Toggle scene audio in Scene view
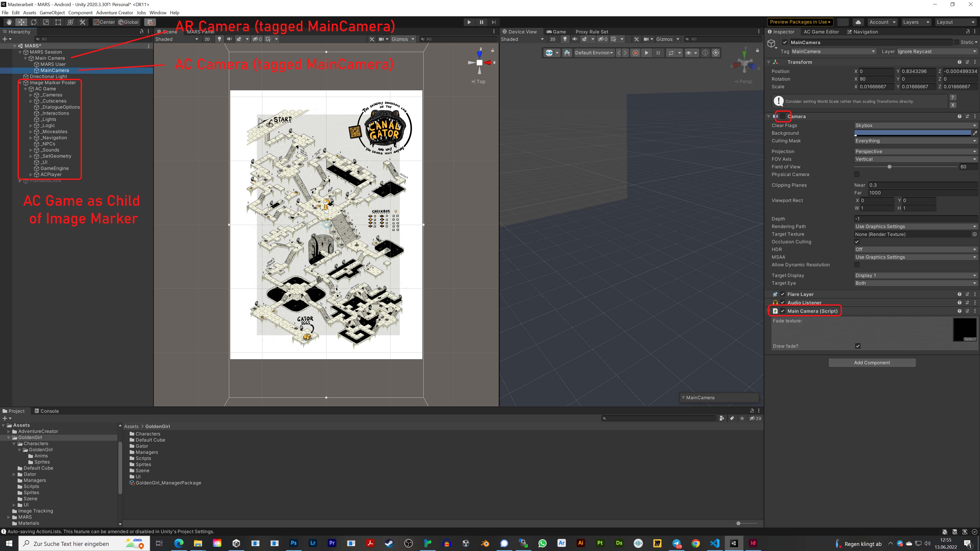This screenshot has width=980, height=551. click(229, 39)
